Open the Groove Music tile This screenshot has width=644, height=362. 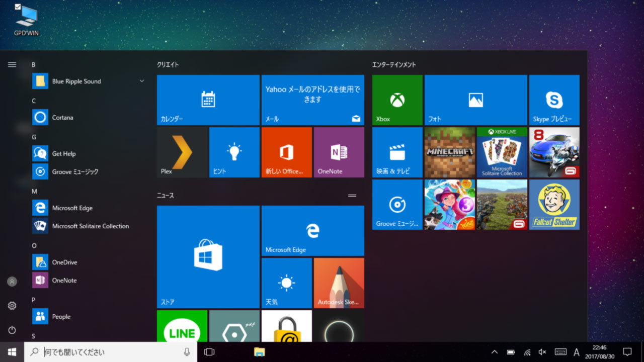(397, 205)
